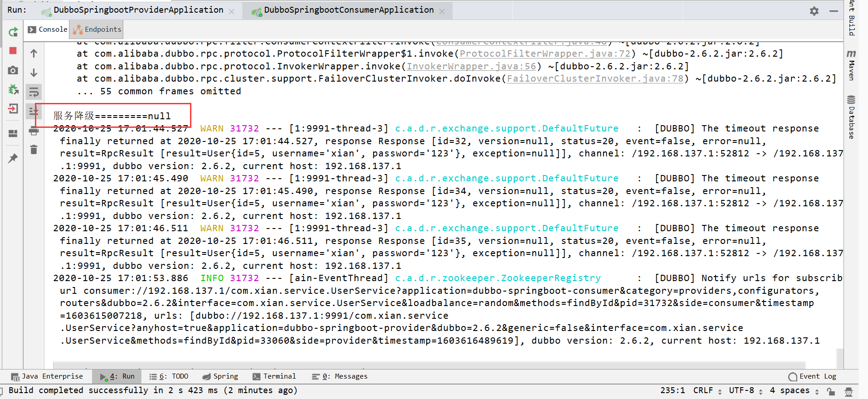Click the Update Running Application bug icon
This screenshot has width=868, height=399.
click(x=13, y=89)
